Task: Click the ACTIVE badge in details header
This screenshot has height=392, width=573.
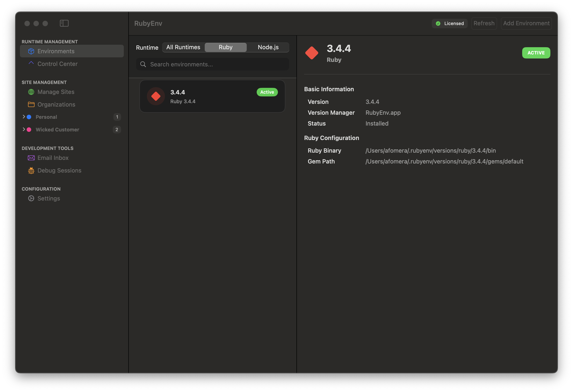Action: pyautogui.click(x=536, y=53)
